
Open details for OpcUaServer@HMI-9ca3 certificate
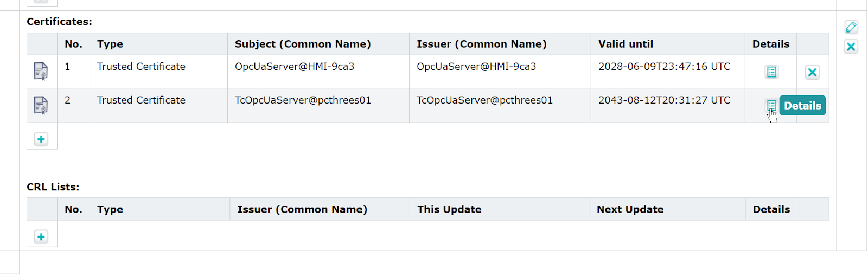click(771, 72)
